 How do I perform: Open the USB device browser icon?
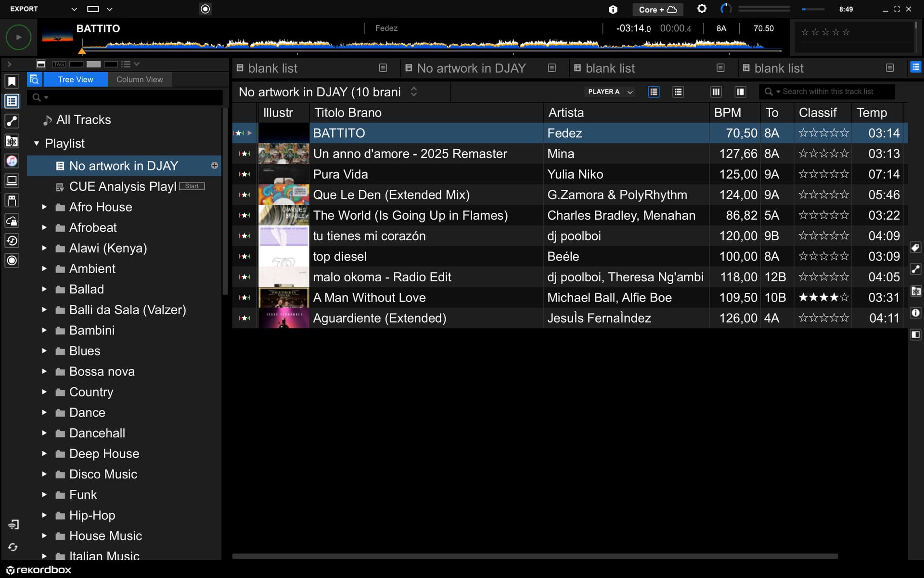pos(12,200)
